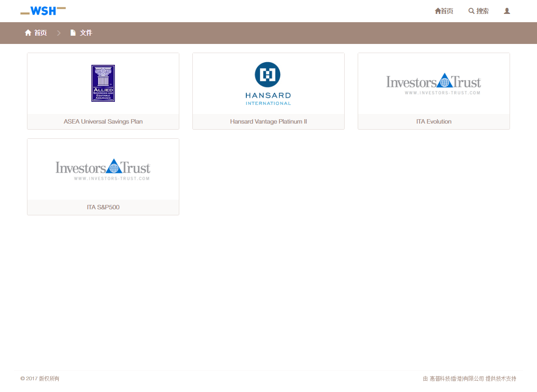
Task: Click Investors Trust logo above ITA S&P500
Action: coord(103,169)
